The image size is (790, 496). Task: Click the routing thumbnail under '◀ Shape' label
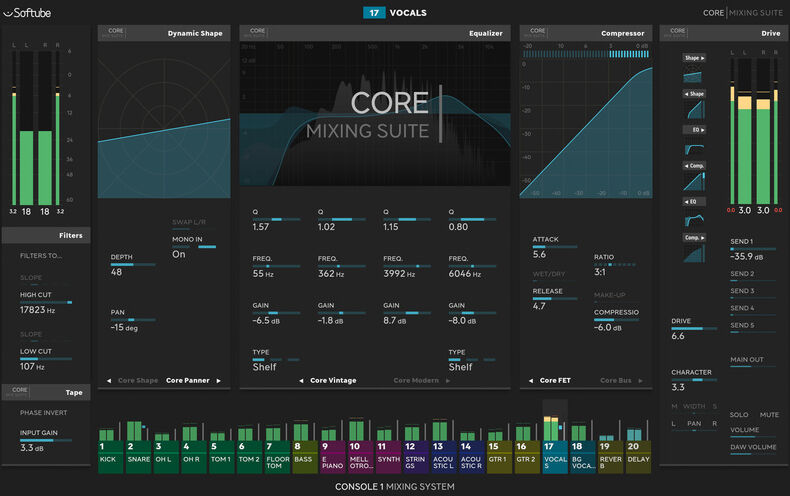click(695, 109)
